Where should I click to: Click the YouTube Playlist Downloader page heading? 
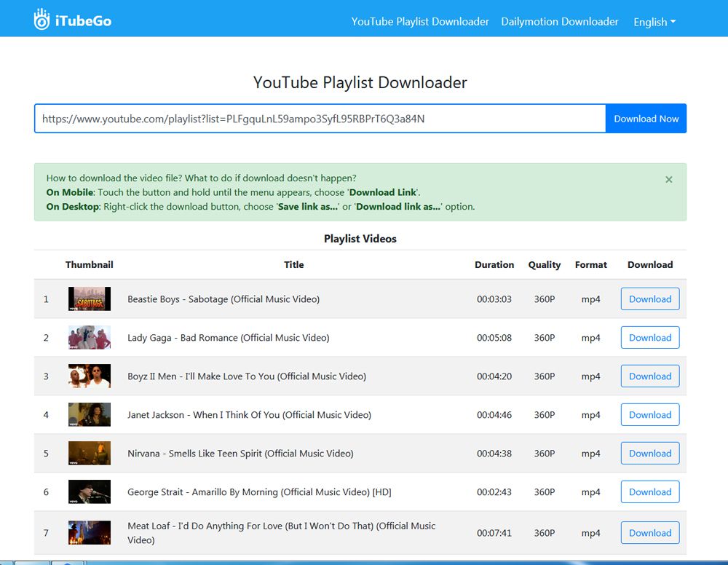360,82
